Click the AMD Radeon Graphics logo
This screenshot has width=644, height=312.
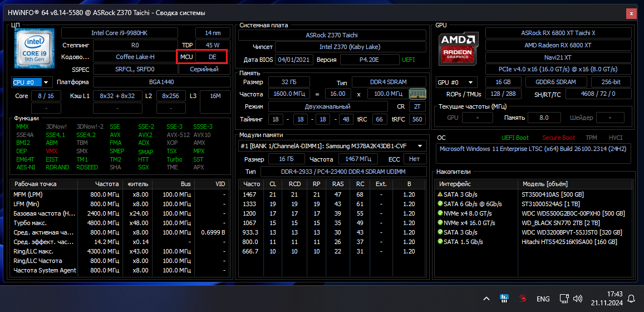point(458,48)
